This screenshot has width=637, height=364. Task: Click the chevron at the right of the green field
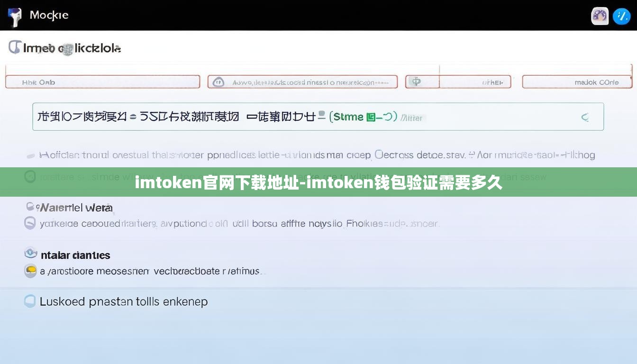pyautogui.click(x=585, y=117)
